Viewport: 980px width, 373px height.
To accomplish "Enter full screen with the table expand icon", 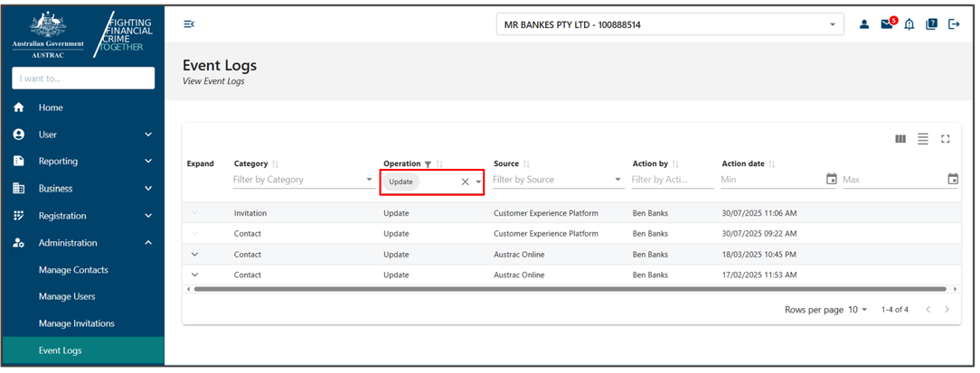I will click(946, 139).
